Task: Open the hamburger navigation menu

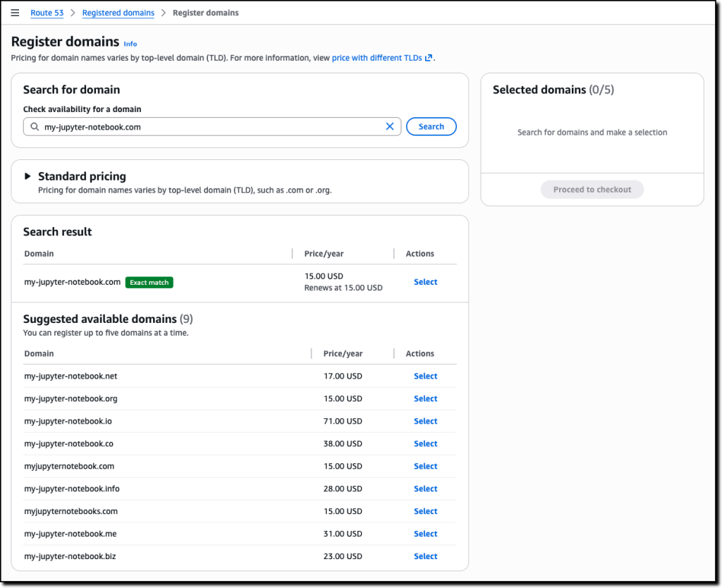Action: click(15, 13)
